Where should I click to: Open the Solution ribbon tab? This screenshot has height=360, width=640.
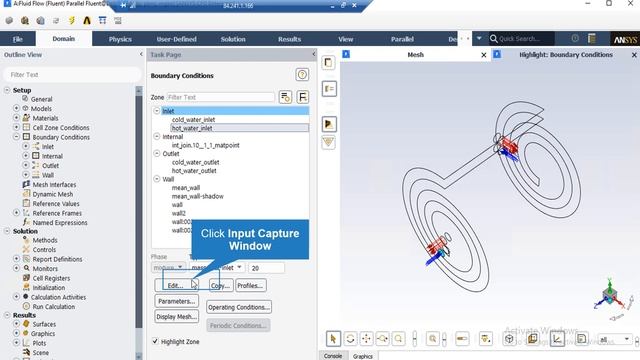coord(233,39)
